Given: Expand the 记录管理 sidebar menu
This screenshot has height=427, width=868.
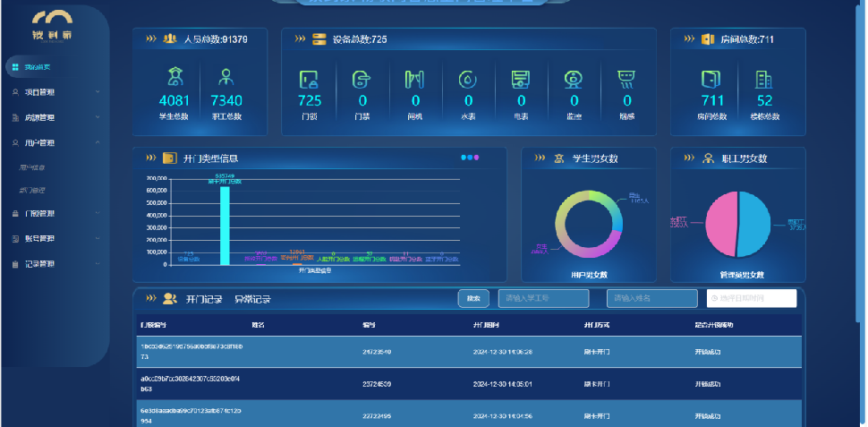Looking at the screenshot, I should click(x=54, y=264).
